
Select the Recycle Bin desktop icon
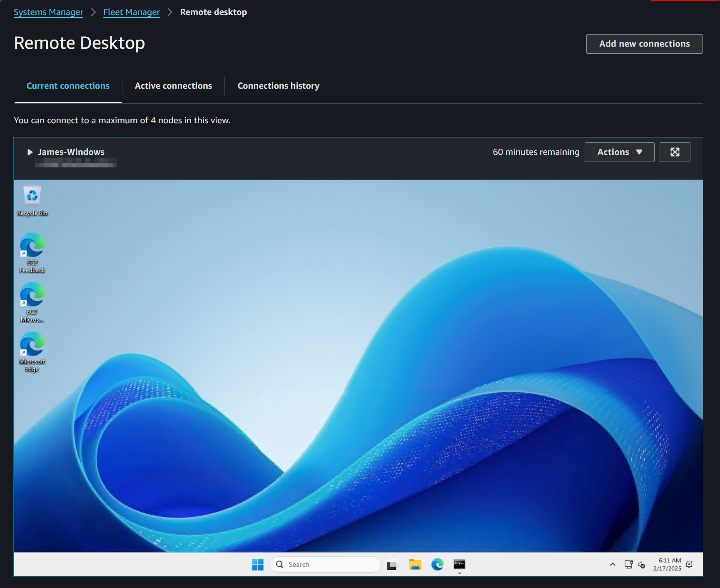click(32, 201)
